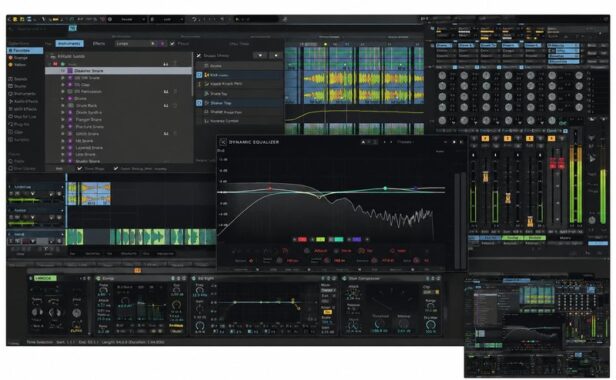Click the blue highlighted button beside the search field
616x380 pixels.
click(73, 28)
